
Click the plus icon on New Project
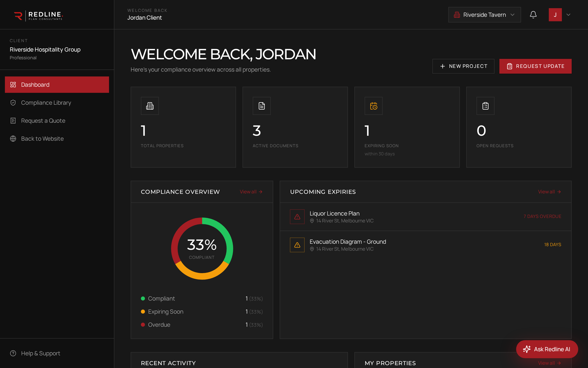point(442,66)
